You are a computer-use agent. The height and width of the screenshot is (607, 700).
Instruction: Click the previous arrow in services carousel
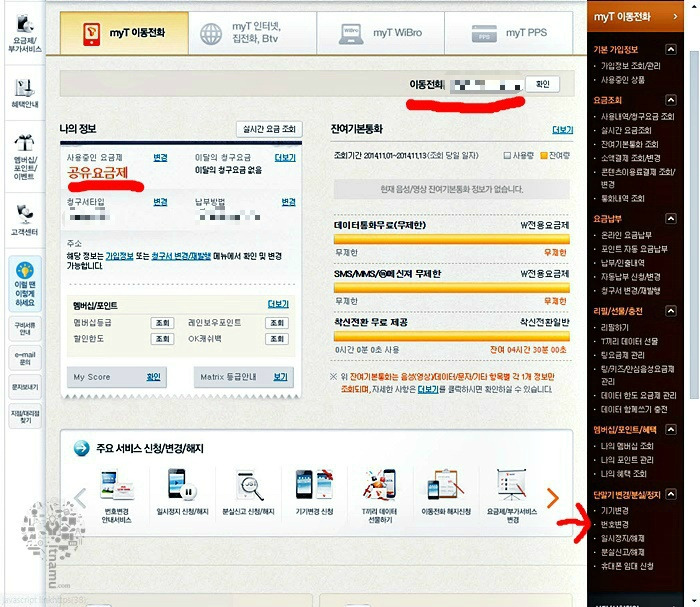click(x=80, y=498)
